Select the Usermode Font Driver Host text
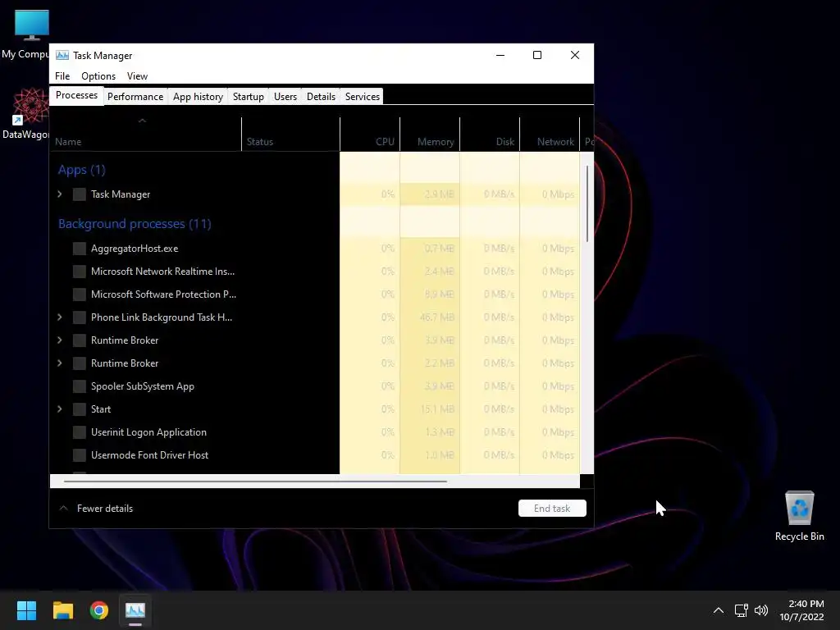Viewport: 840px width, 630px height. (x=149, y=455)
